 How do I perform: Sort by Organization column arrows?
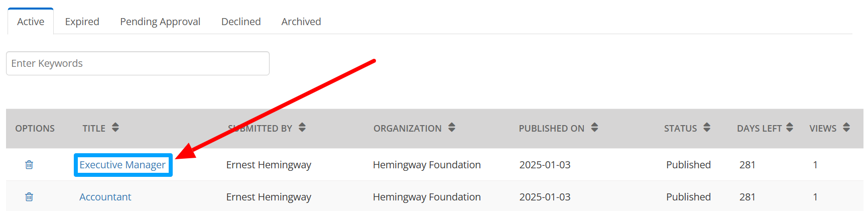[452, 128]
